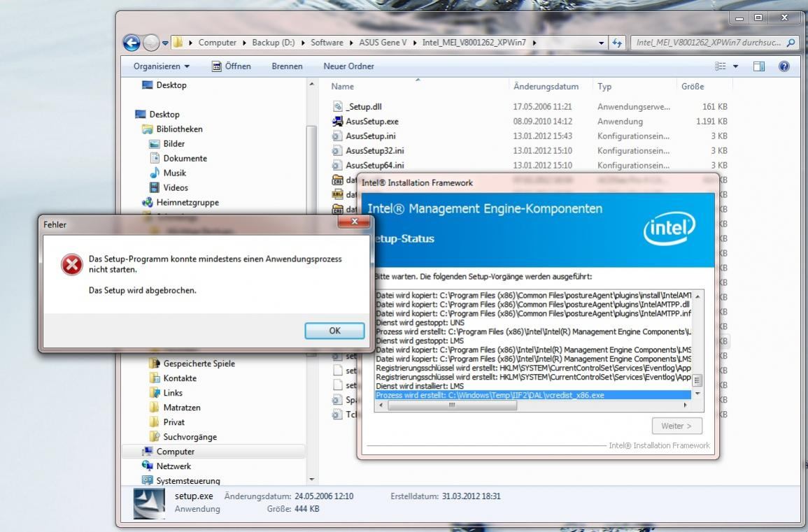808x532 pixels.
Task: Select the AsusSetup64.ini file icon
Action: 337,165
